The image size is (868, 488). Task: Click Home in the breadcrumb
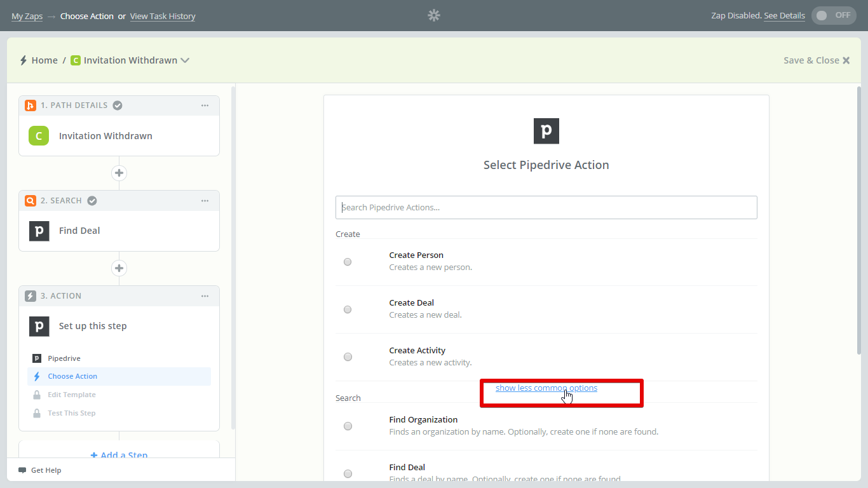point(44,60)
